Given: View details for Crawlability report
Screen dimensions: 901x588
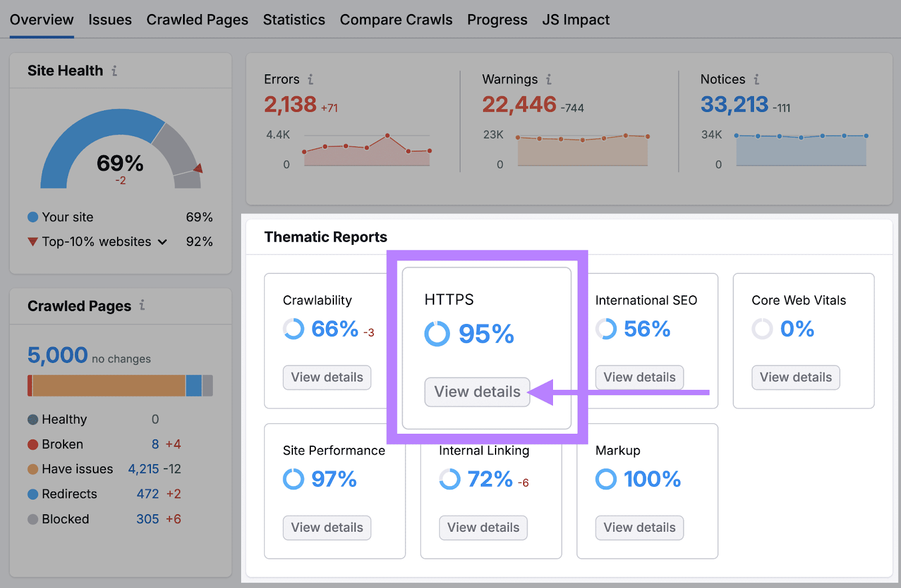Looking at the screenshot, I should pos(327,378).
